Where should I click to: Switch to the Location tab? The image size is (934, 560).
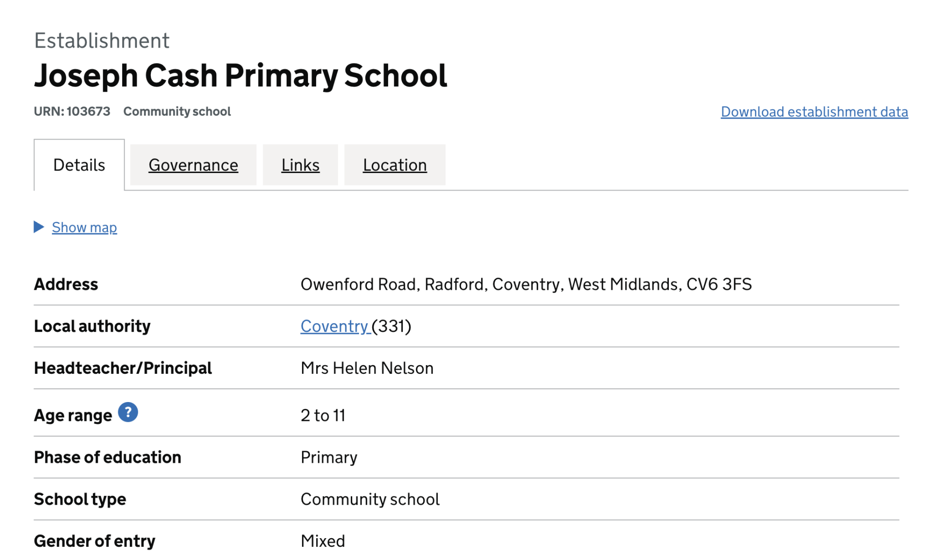click(395, 165)
